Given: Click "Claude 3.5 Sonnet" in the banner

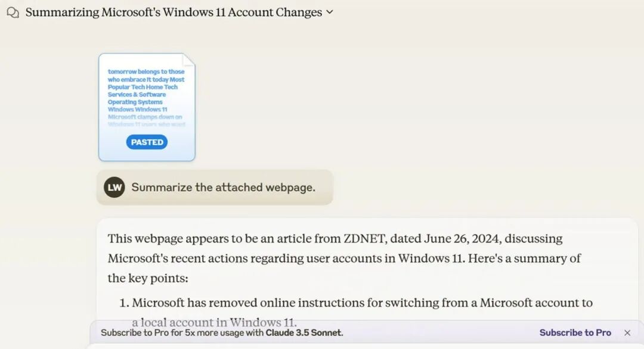Looking at the screenshot, I should pos(304,332).
